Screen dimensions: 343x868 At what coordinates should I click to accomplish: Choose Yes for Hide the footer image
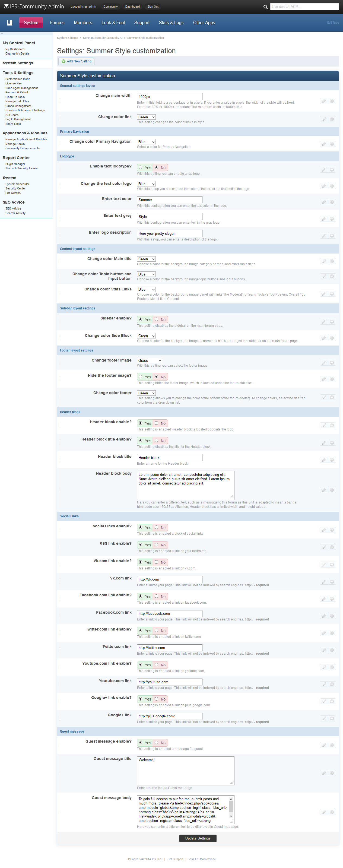(141, 377)
